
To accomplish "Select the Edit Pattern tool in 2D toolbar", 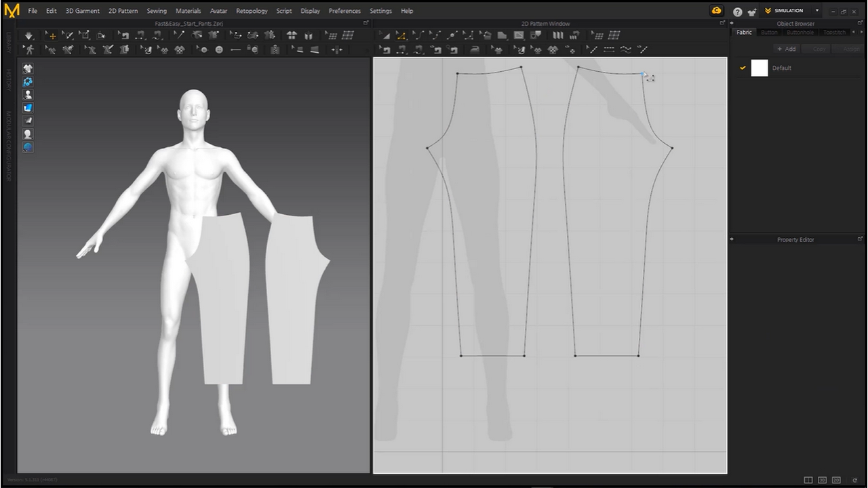I will point(401,35).
